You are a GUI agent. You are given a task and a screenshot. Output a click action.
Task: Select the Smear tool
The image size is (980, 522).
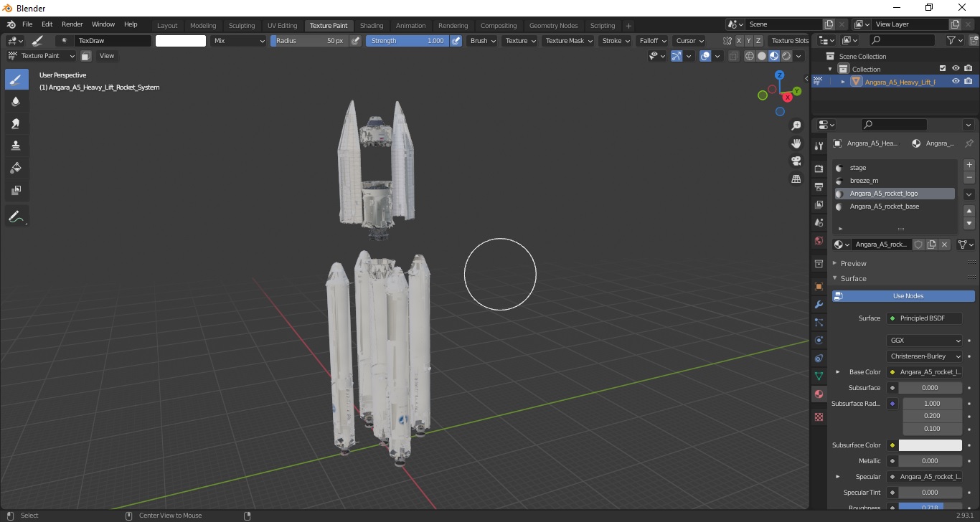[x=17, y=124]
